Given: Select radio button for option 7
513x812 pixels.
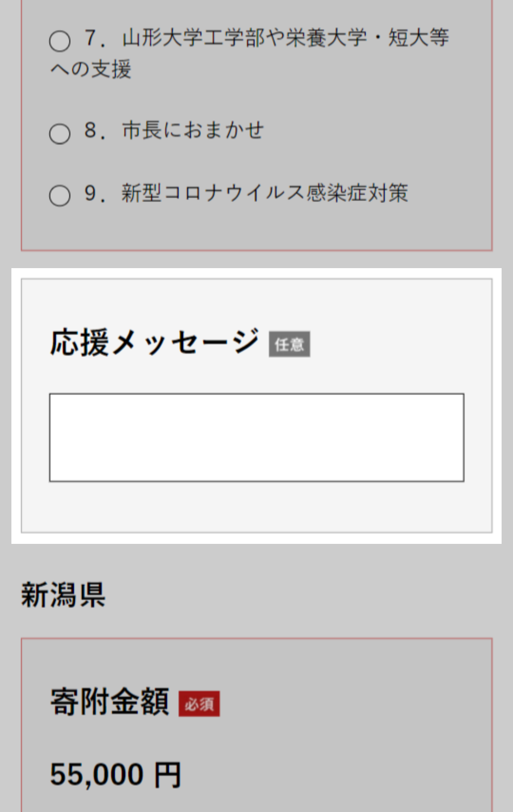Looking at the screenshot, I should point(60,41).
